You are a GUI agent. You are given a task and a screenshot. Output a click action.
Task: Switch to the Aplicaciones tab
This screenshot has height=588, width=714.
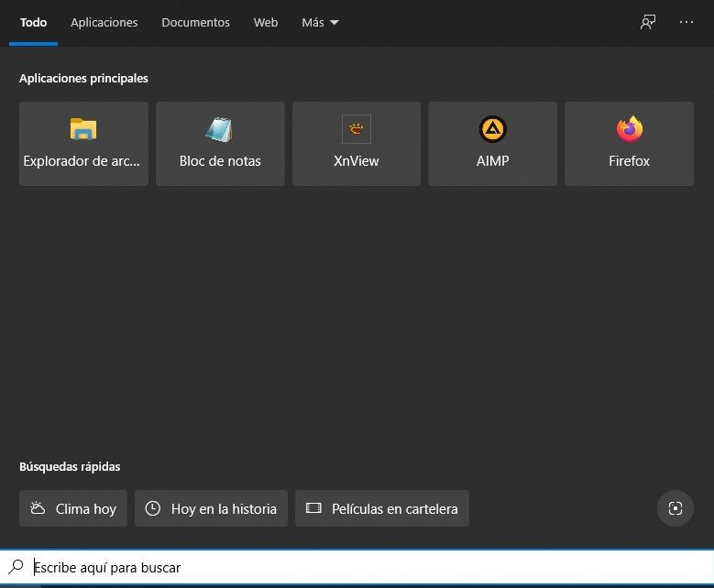[104, 22]
